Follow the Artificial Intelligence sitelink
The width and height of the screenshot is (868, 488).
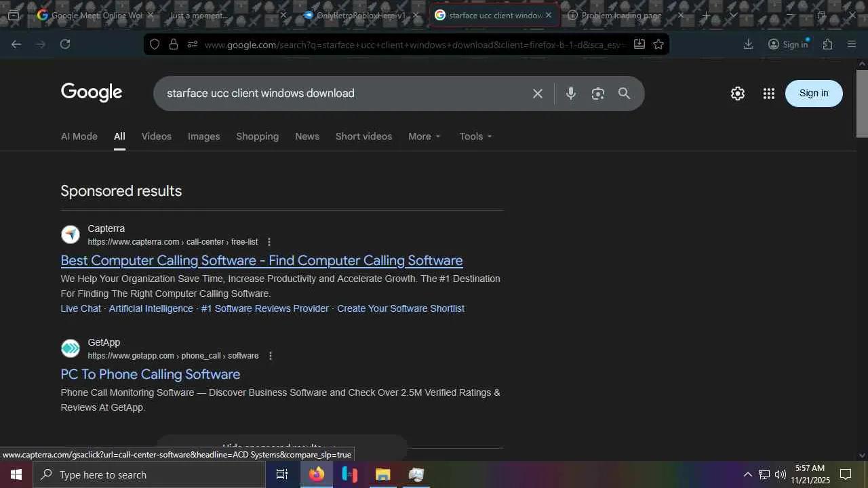click(151, 308)
